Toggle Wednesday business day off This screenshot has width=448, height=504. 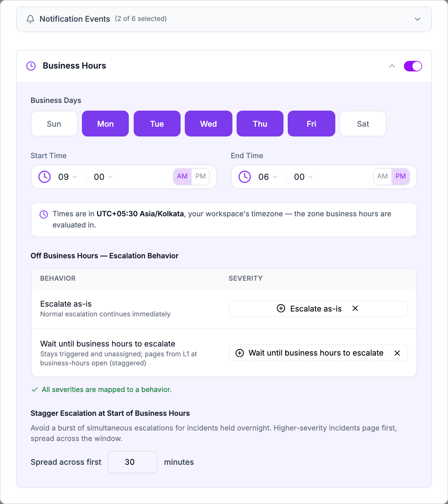[209, 124]
